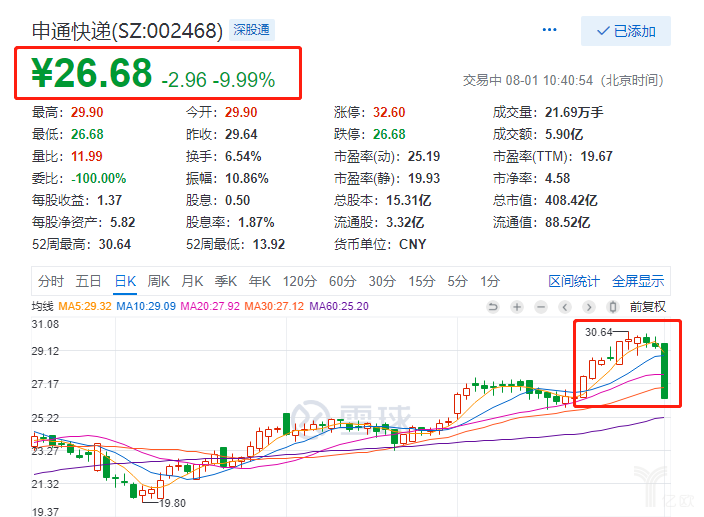The image size is (704, 517).
Task: Click the chart reset undo arrow icon
Action: (493, 307)
